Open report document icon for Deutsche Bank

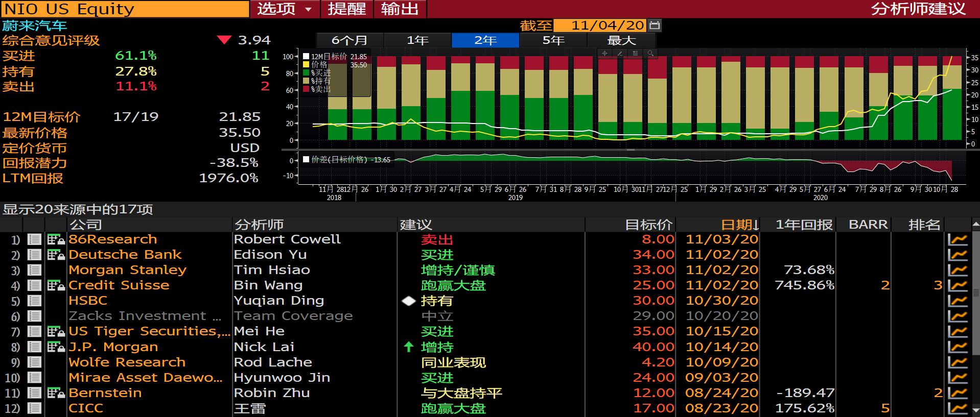click(x=34, y=254)
